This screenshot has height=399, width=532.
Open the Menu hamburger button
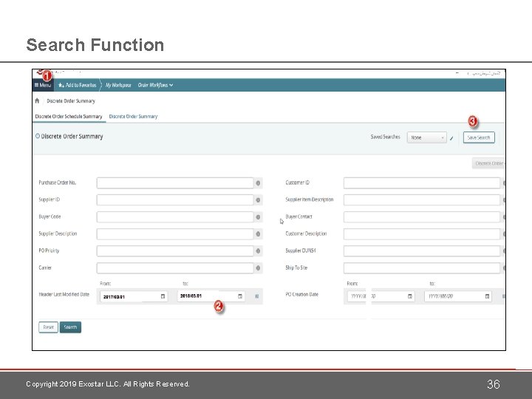(x=43, y=85)
